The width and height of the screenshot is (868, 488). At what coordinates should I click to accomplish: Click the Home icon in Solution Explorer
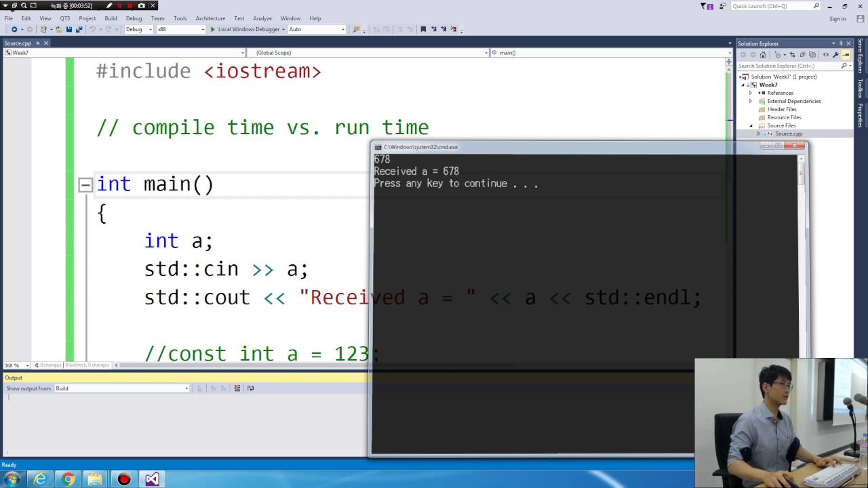[763, 55]
